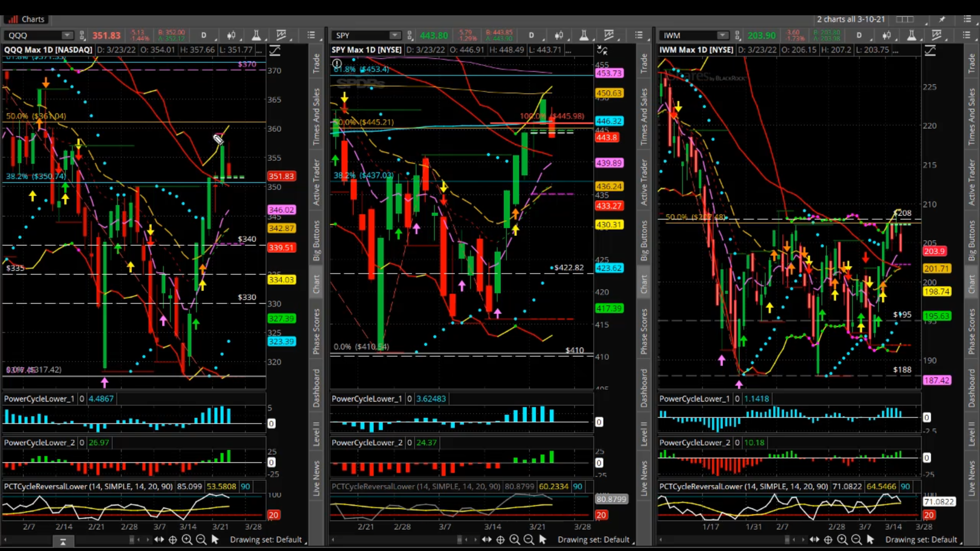Zoom out on the SPY chart
The image size is (980, 551).
pos(529,539)
